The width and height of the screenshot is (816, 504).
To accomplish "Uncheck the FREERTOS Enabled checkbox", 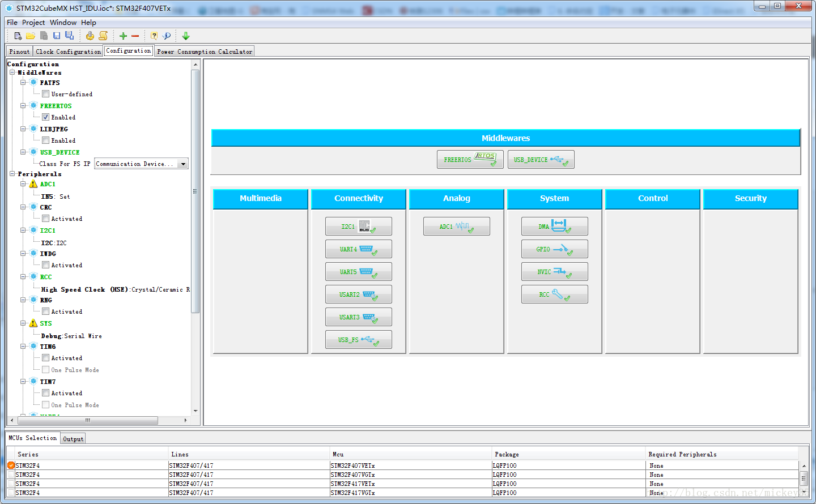I will click(45, 117).
